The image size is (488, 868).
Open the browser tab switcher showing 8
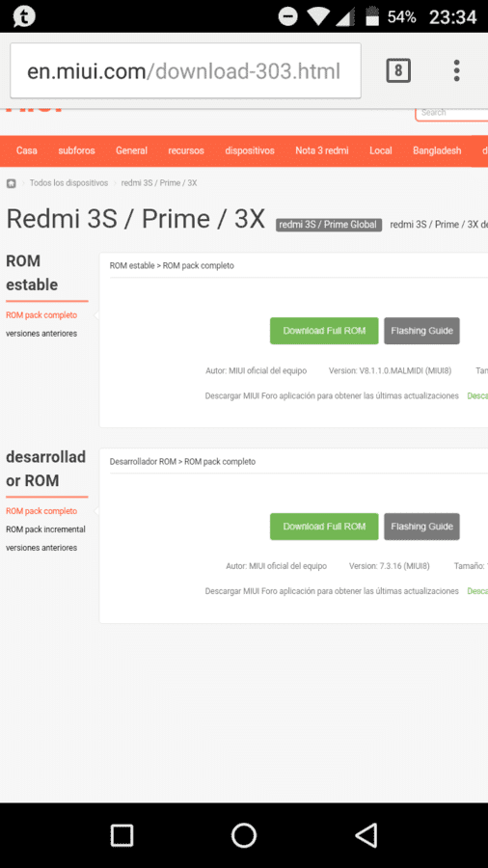coord(397,70)
